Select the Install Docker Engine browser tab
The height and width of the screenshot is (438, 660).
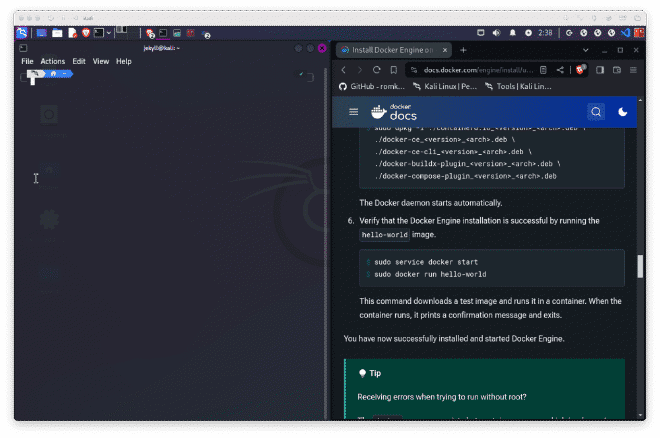pos(392,50)
